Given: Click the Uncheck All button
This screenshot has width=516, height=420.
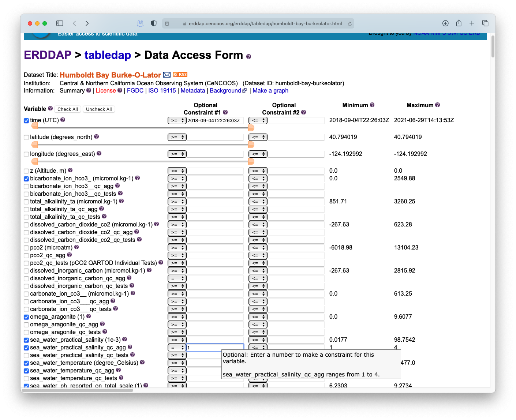Looking at the screenshot, I should pos(99,109).
